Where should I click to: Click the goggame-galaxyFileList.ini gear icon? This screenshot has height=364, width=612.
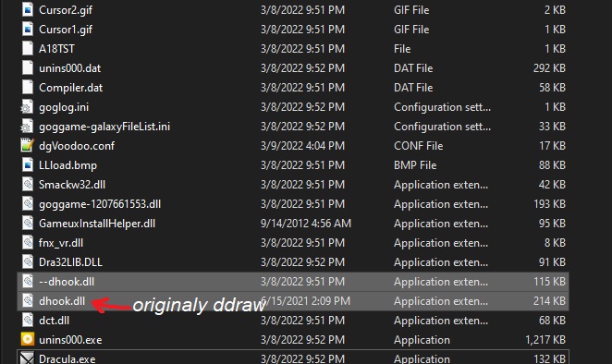[x=27, y=127]
